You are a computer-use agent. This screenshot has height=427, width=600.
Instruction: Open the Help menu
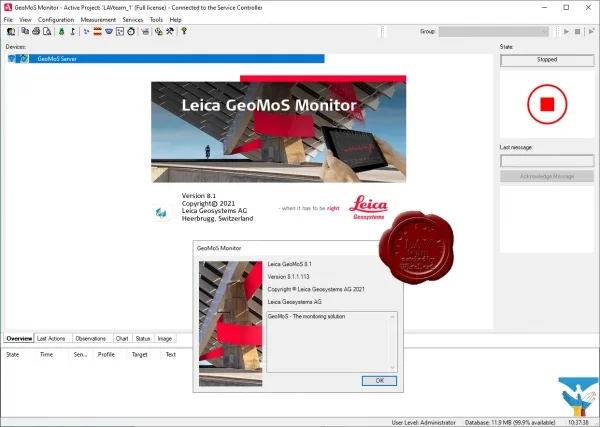click(176, 20)
